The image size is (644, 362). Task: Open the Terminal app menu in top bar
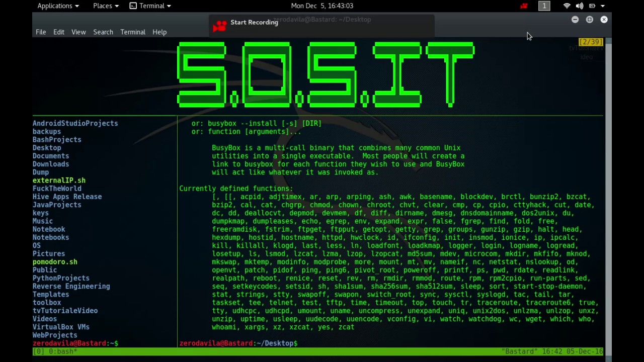tap(150, 6)
